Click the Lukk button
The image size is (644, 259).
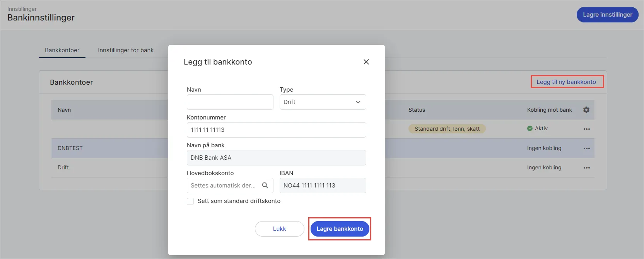point(279,229)
